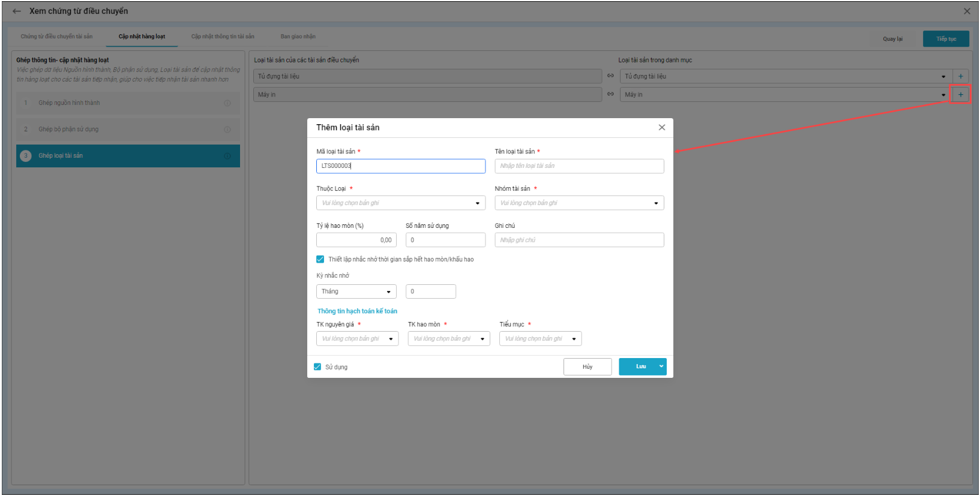Image resolution: width=980 pixels, height=496 pixels.
Task: Open the TK hao mòn dropdown
Action: 449,339
